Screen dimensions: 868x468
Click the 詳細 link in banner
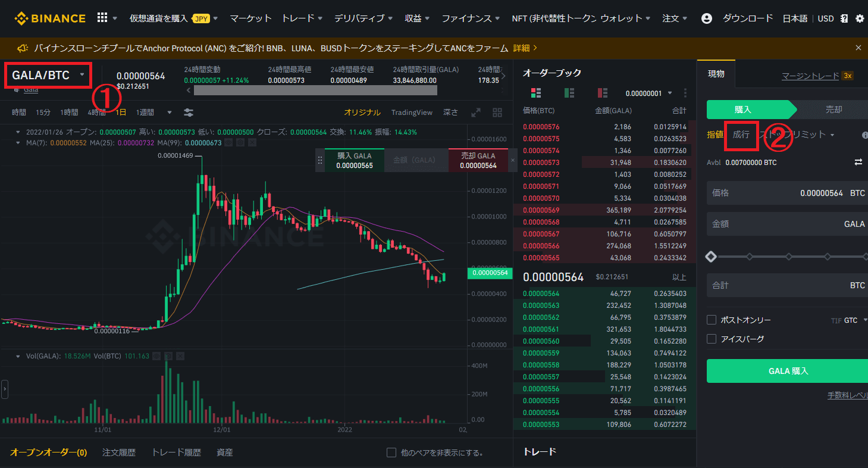(x=521, y=48)
